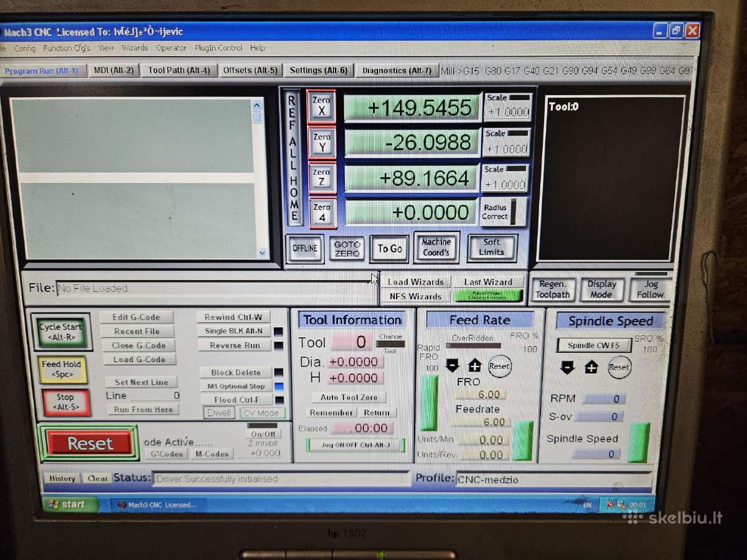Open the PlugIn Control menu
This screenshot has width=747, height=560.
(218, 48)
